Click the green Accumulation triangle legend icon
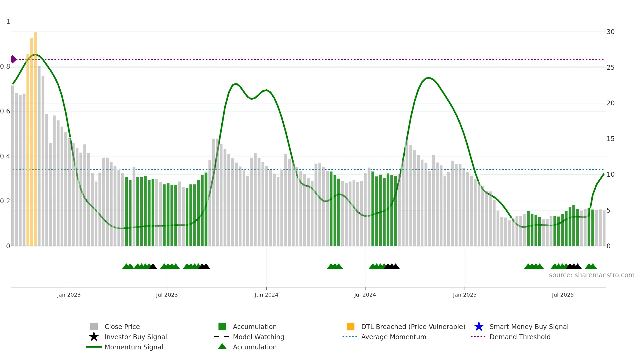The image size is (644, 362). click(222, 346)
